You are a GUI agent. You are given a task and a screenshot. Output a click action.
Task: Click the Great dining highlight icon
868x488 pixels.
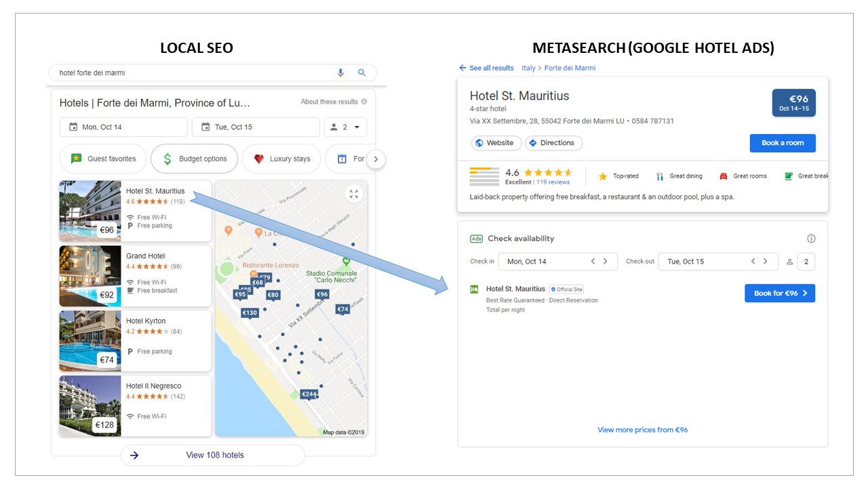click(x=660, y=176)
